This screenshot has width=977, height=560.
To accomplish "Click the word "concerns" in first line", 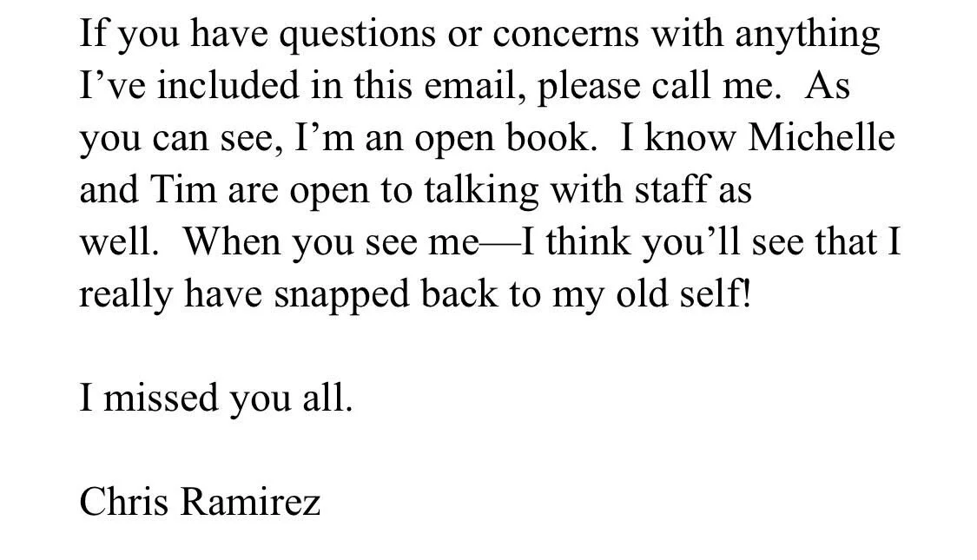I will click(565, 34).
